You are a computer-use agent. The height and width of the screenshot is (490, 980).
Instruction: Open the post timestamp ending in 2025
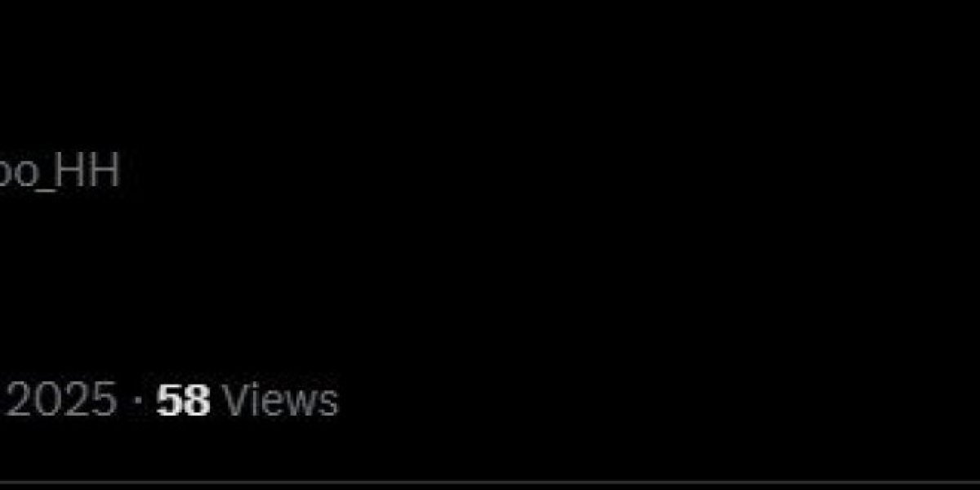click(57, 401)
